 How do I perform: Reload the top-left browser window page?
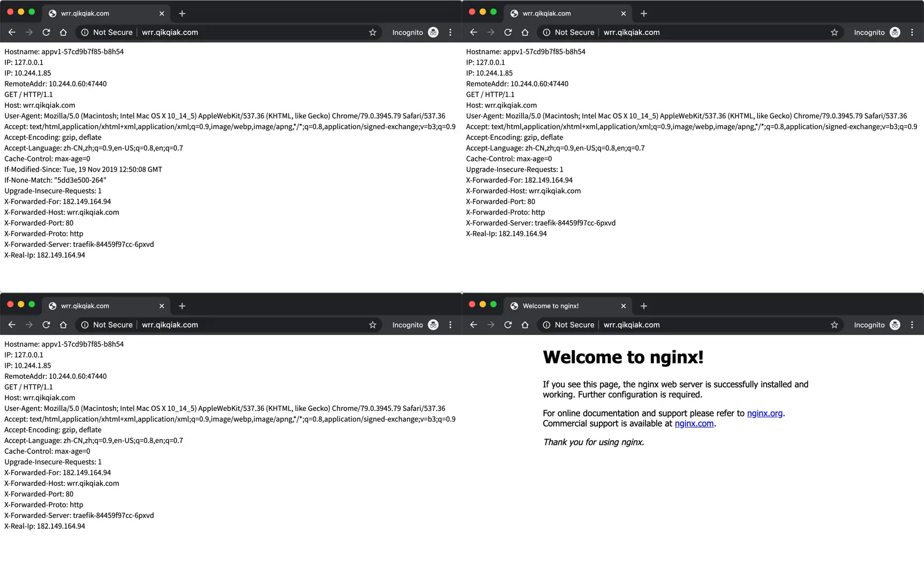click(46, 32)
